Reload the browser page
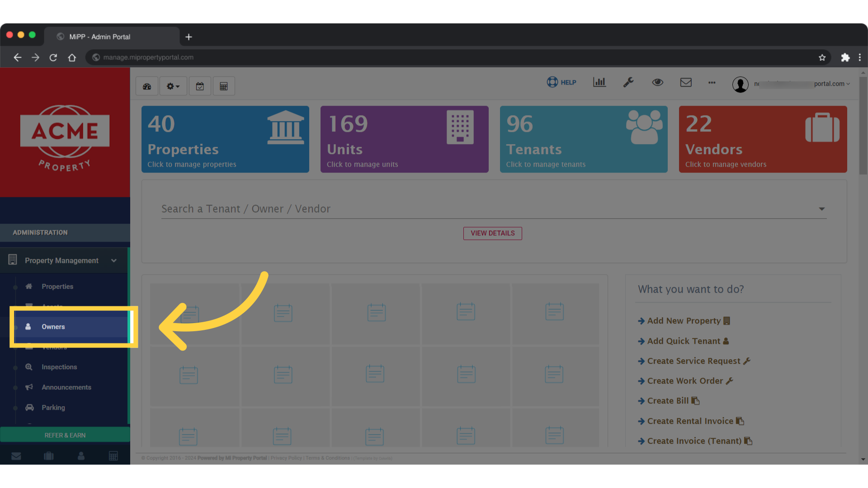 click(x=53, y=57)
